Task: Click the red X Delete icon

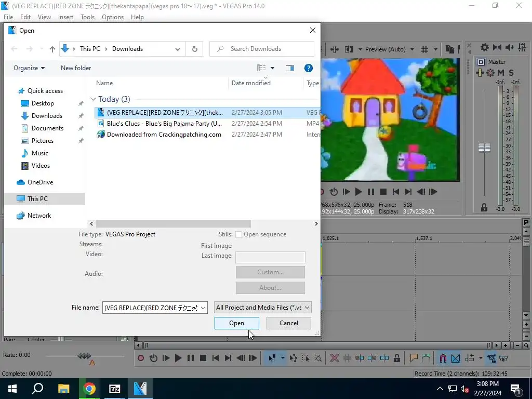Action: pyautogui.click(x=334, y=358)
